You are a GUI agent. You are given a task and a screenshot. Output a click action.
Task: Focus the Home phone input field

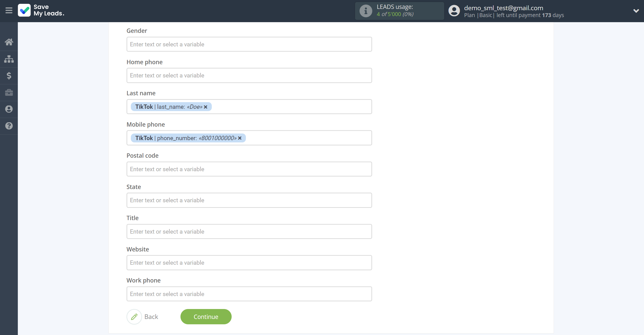249,75
